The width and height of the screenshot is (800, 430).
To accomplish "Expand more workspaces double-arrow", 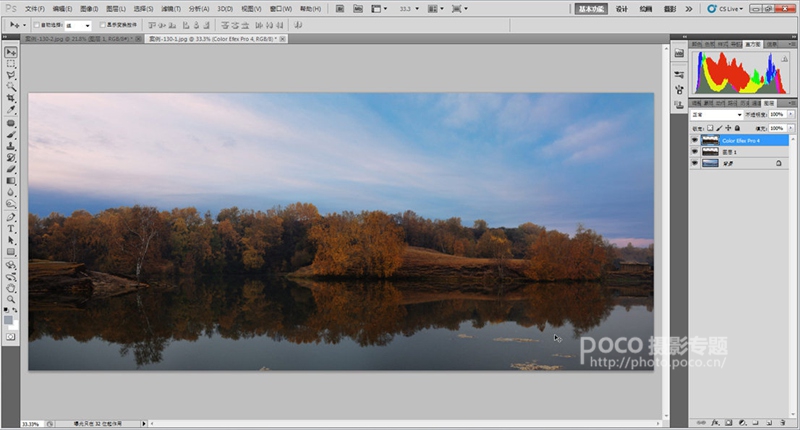I will click(689, 9).
